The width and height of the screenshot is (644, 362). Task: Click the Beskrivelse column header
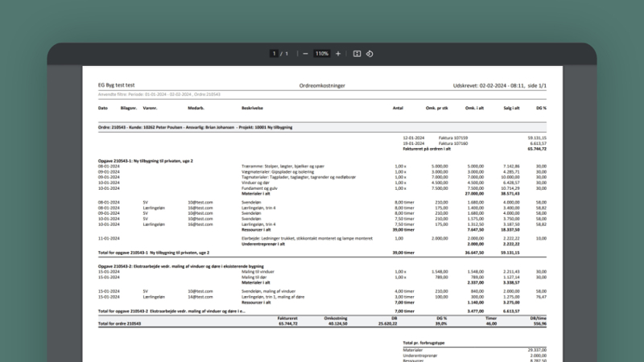[x=253, y=107]
